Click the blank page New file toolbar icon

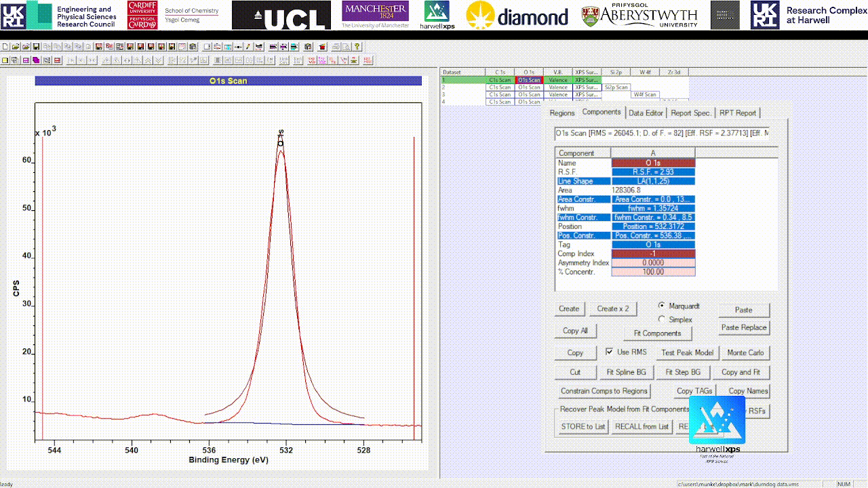pyautogui.click(x=5, y=47)
